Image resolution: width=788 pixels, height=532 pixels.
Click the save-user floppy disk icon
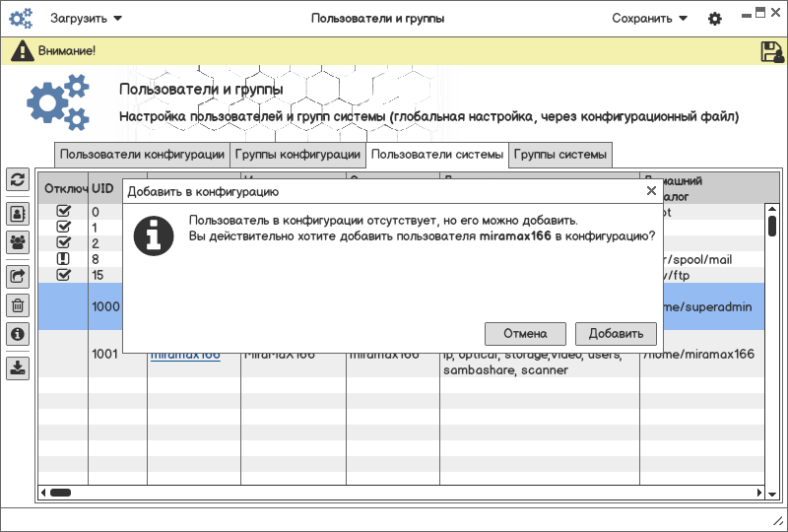pos(771,52)
